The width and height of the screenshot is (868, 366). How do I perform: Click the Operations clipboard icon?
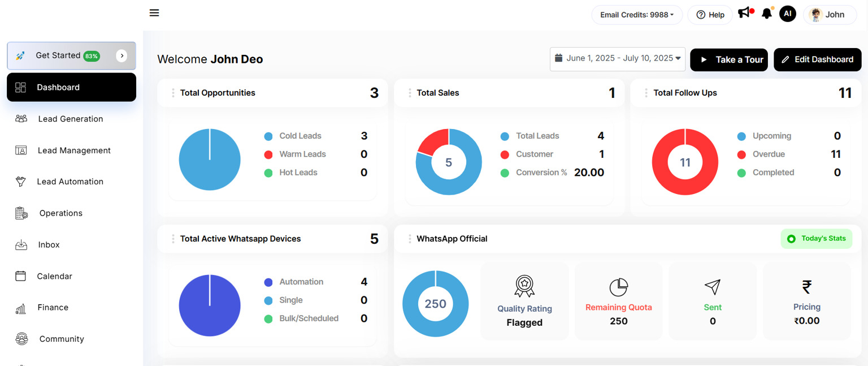tap(21, 213)
